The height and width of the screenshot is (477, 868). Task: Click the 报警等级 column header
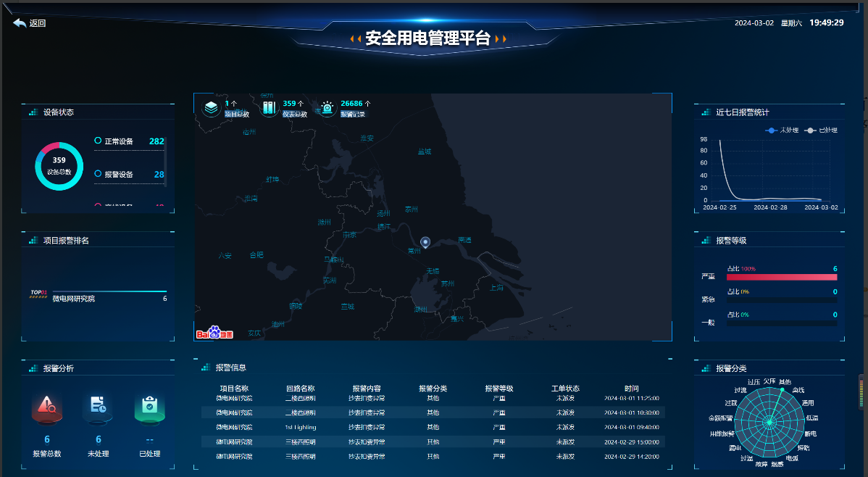(x=499, y=388)
